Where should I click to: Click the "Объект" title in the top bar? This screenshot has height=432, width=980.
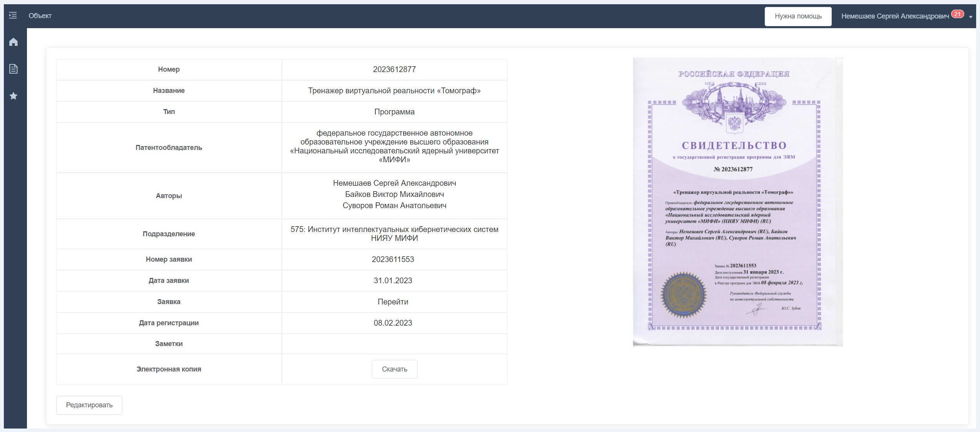40,16
